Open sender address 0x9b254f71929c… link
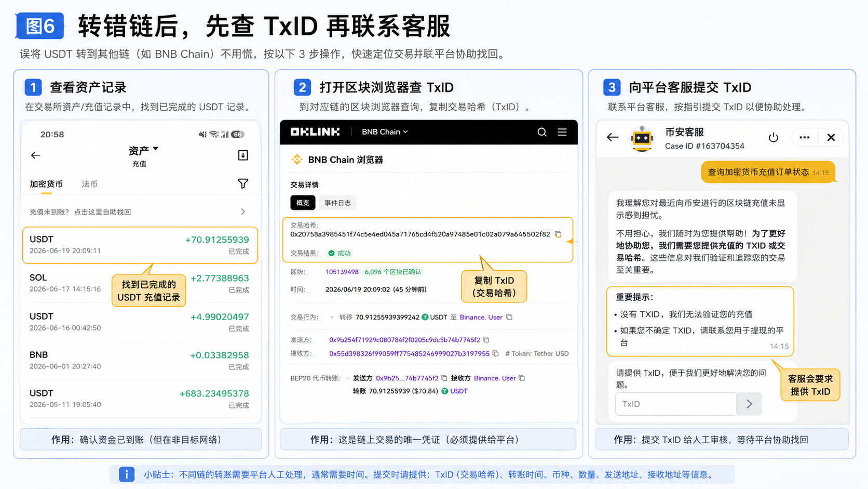The height and width of the screenshot is (489, 868). pyautogui.click(x=404, y=340)
